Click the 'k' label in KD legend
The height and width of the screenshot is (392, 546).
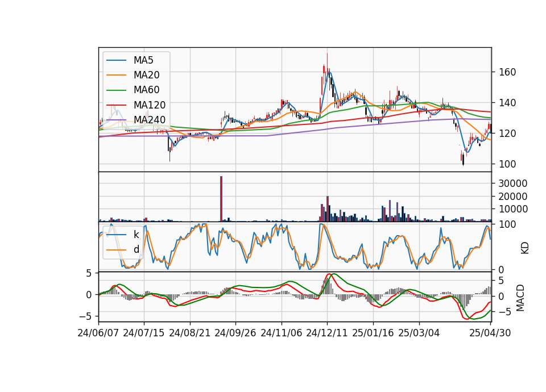tap(136, 235)
